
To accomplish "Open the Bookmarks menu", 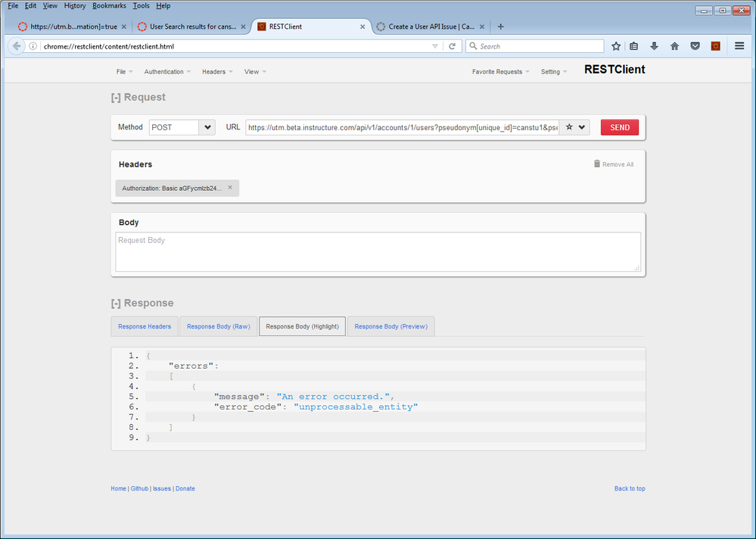I will [109, 6].
